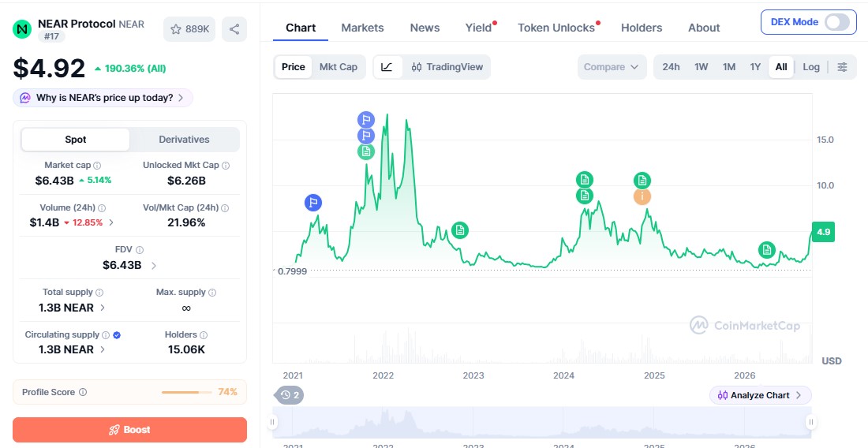Click Volume (24h) info icon
Viewport: 868px width, 448px height.
pos(102,208)
